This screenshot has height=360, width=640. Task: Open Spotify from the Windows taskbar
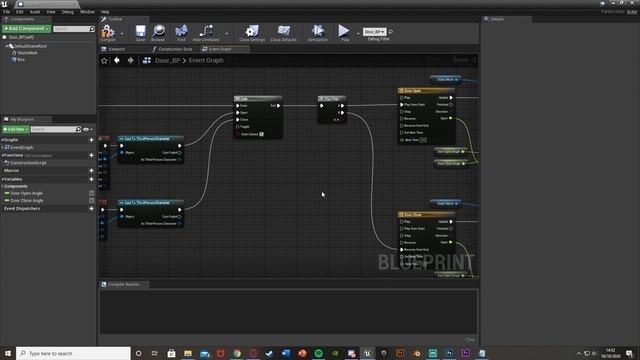point(318,353)
